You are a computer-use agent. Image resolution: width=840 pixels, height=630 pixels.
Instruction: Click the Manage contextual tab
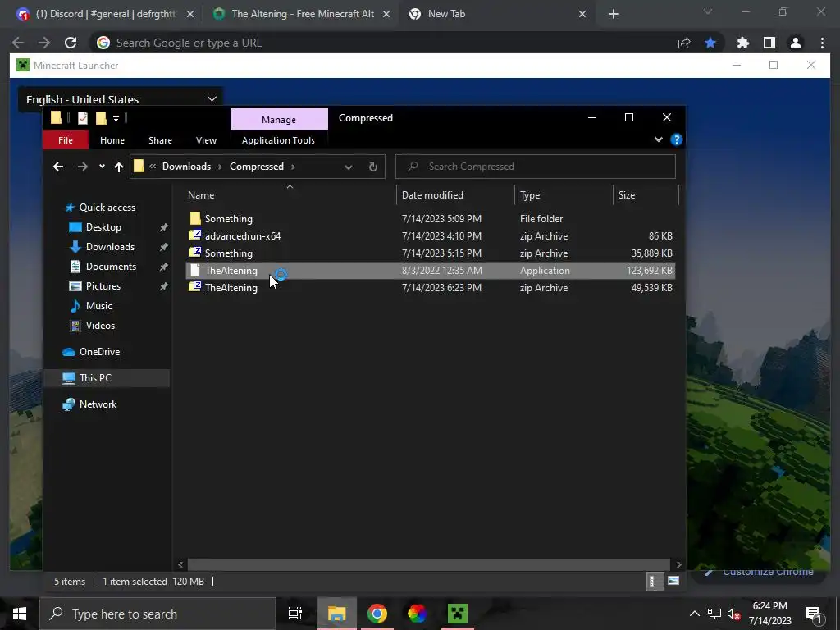tap(279, 120)
